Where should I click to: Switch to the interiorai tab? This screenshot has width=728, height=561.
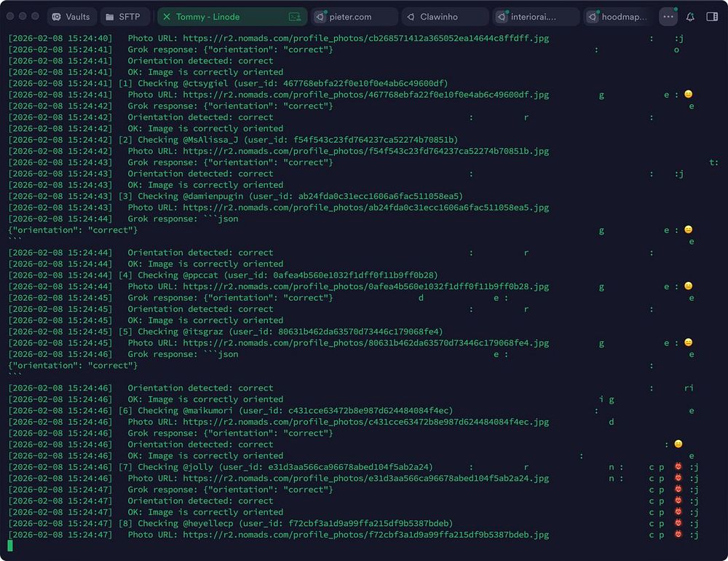click(537, 17)
